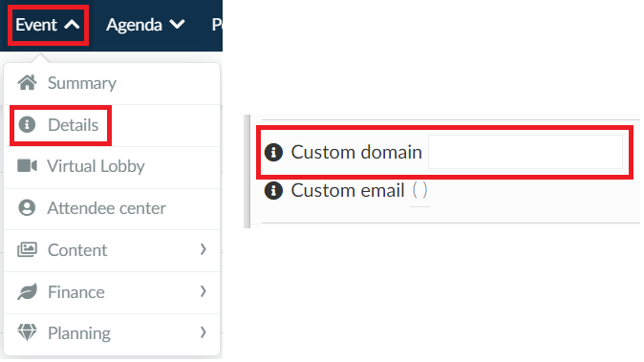Expand the Planning submenu arrow
The image size is (644, 362).
[x=203, y=332]
